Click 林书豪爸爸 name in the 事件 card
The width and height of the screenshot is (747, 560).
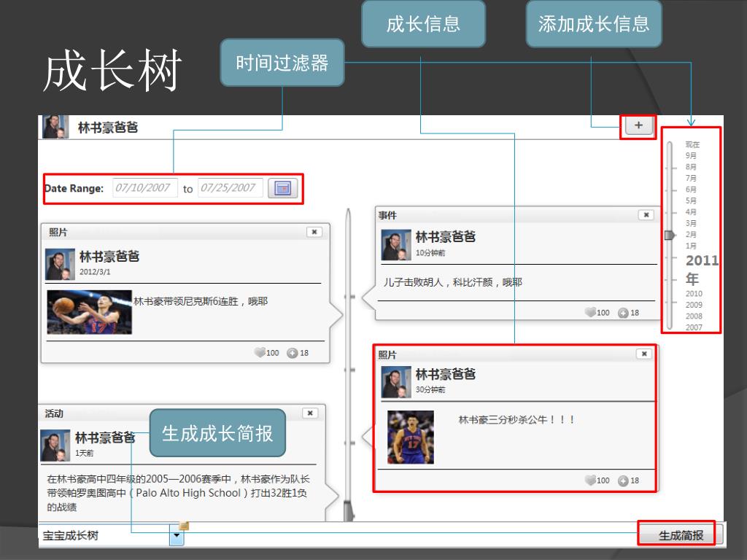pos(446,237)
